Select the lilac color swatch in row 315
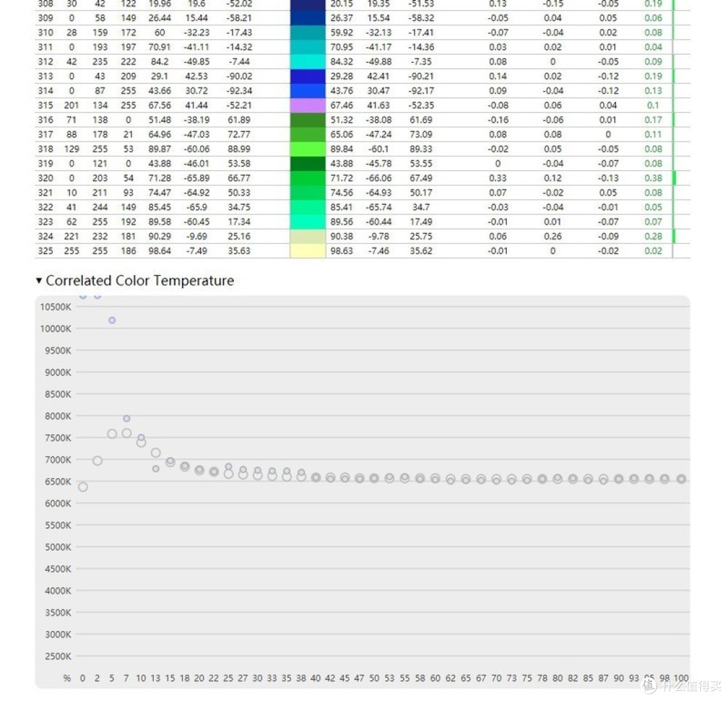Viewport: 728px width, 701px height. [308, 105]
